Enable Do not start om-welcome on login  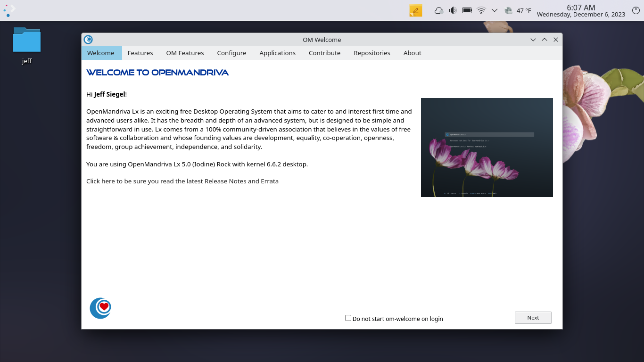tap(348, 318)
